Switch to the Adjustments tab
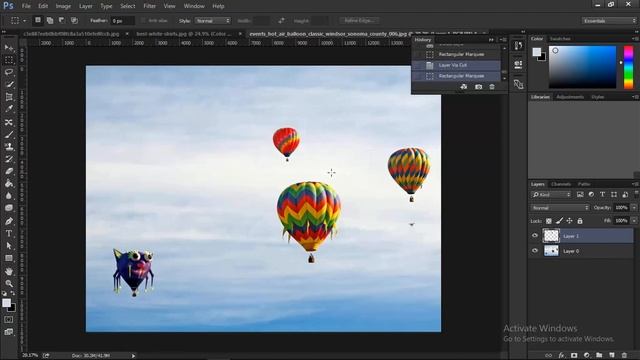The height and width of the screenshot is (360, 640). pyautogui.click(x=570, y=97)
